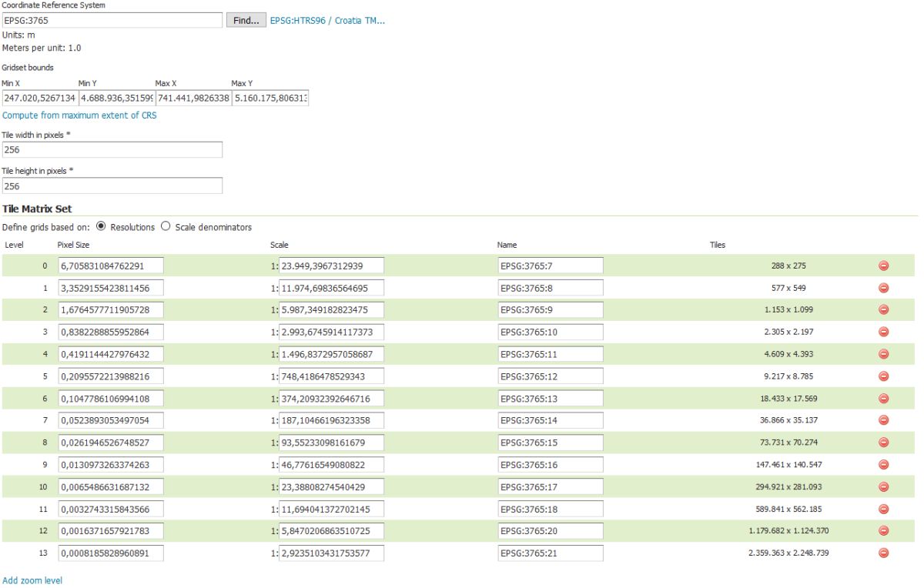Remove zoom level EPSG:3765:7
The height and width of the screenshot is (588, 924).
883,266
